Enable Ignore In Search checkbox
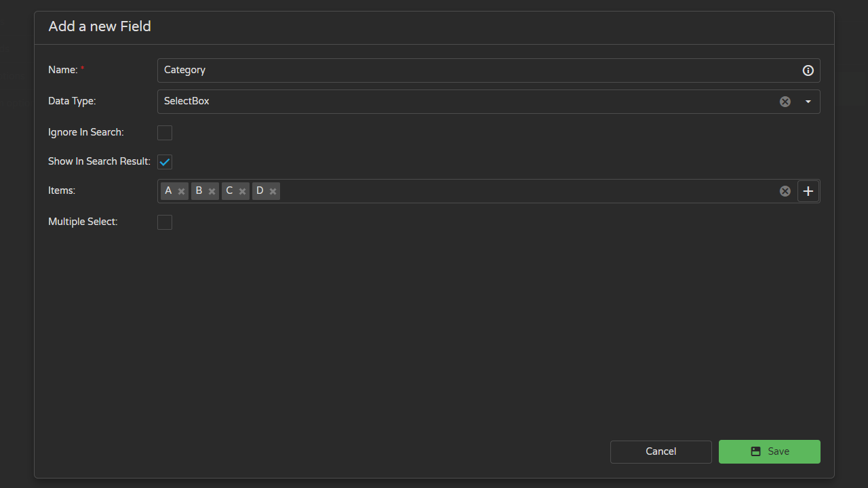 tap(165, 133)
